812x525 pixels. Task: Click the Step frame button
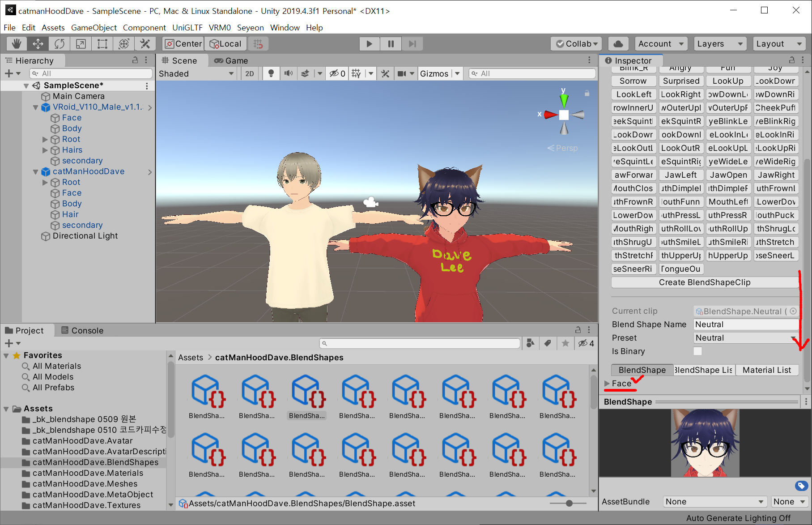click(x=412, y=44)
